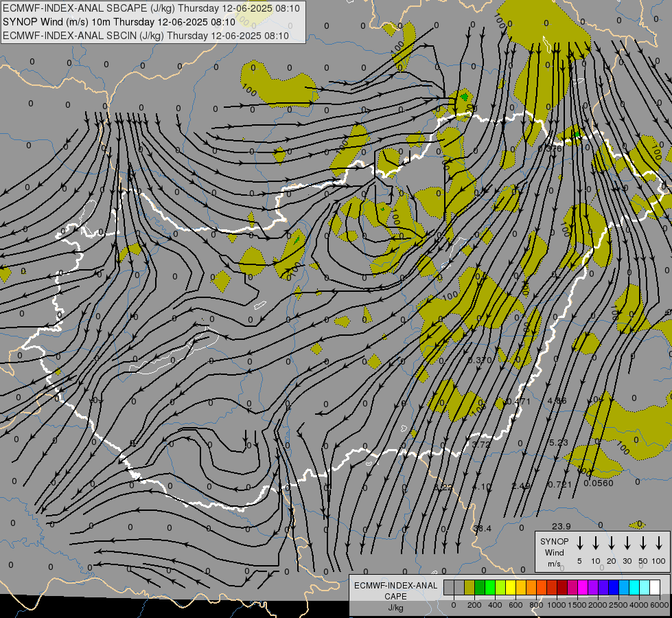Click the 20 m/s wind arrow in the legend

point(612,543)
